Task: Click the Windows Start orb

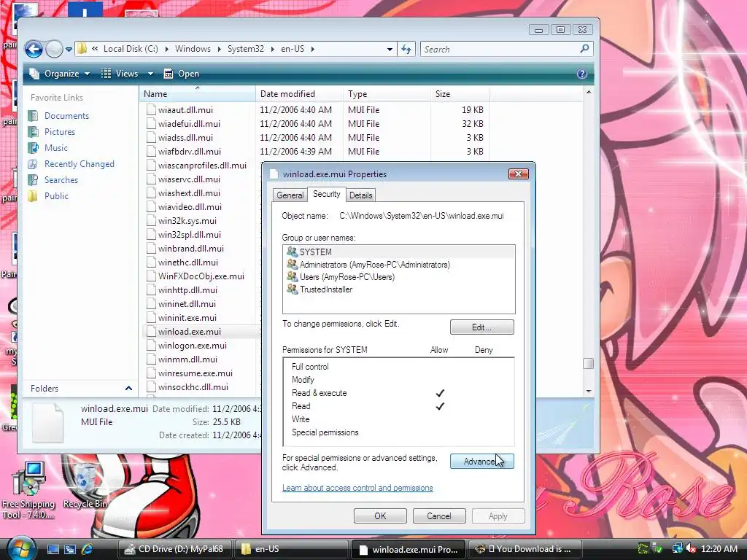Action: (x=21, y=548)
